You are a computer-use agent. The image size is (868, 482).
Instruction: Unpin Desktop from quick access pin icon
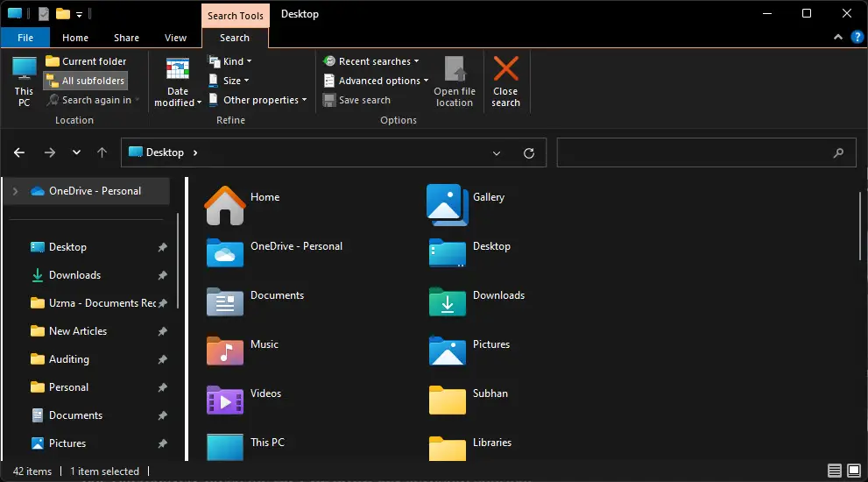coord(162,247)
